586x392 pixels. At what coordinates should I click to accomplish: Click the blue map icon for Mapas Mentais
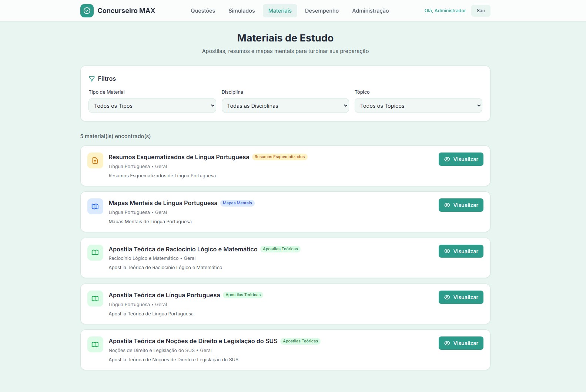(95, 207)
